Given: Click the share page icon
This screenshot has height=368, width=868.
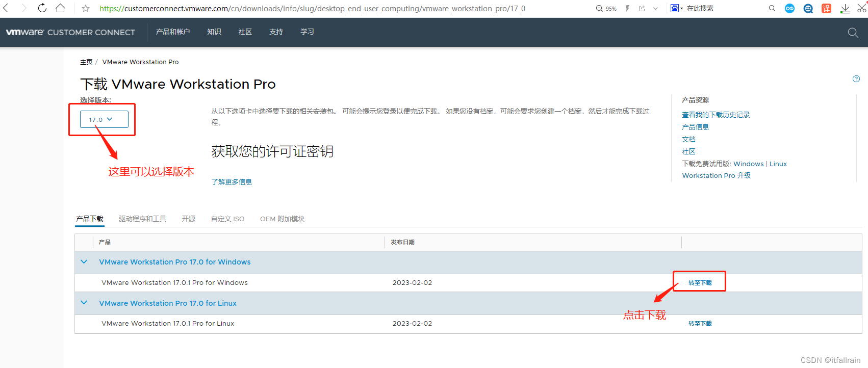Looking at the screenshot, I should click(x=642, y=8).
